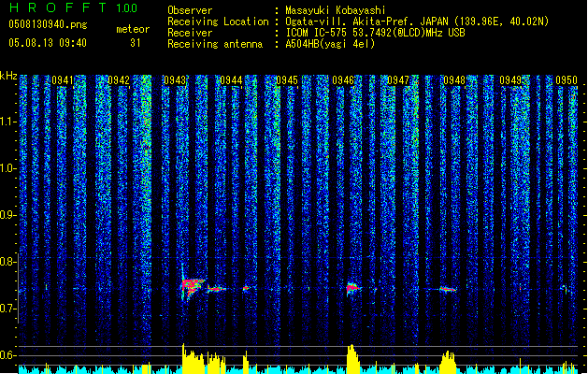The width and height of the screenshot is (588, 374).
Task: Click the 0944 time marker
Action: pyautogui.click(x=231, y=80)
